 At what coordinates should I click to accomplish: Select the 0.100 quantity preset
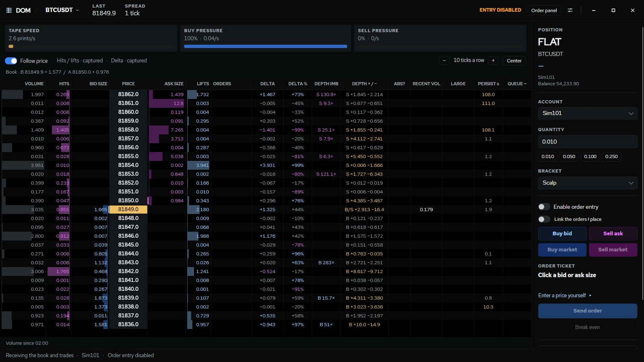590,156
